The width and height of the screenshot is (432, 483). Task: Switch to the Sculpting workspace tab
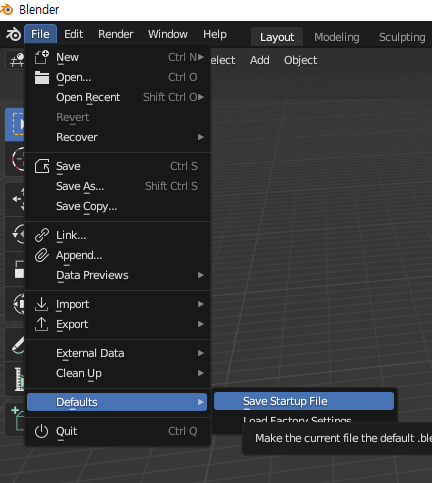[x=402, y=37]
